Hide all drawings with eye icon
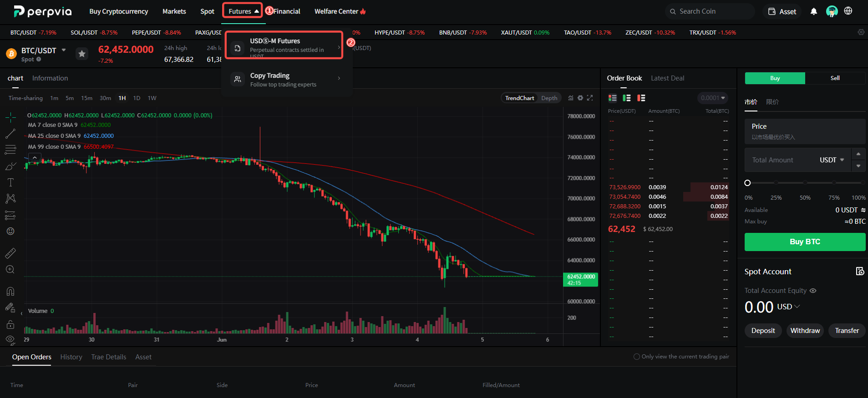The height and width of the screenshot is (398, 868). pos(10,340)
